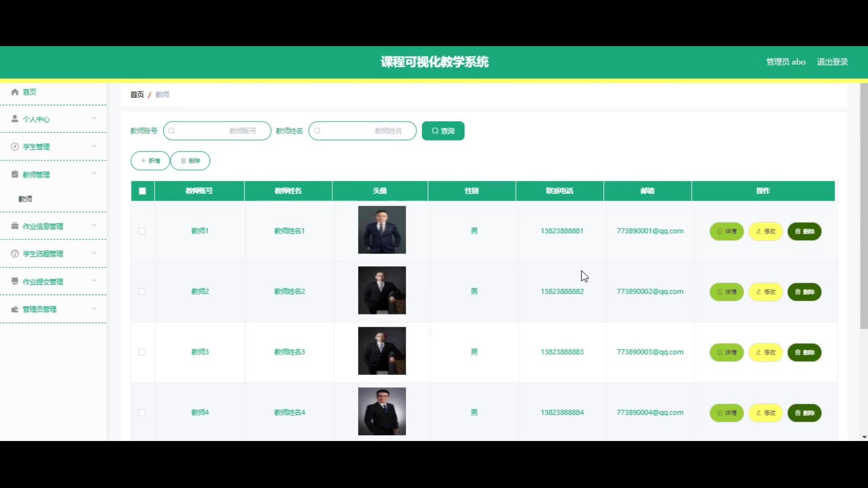Expand the 学生选题管理 menu chevron
The height and width of the screenshot is (488, 868).
(94, 253)
